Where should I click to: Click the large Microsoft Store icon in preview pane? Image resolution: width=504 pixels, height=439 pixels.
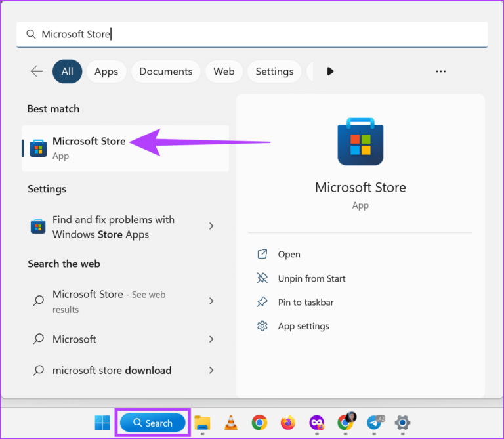point(360,142)
